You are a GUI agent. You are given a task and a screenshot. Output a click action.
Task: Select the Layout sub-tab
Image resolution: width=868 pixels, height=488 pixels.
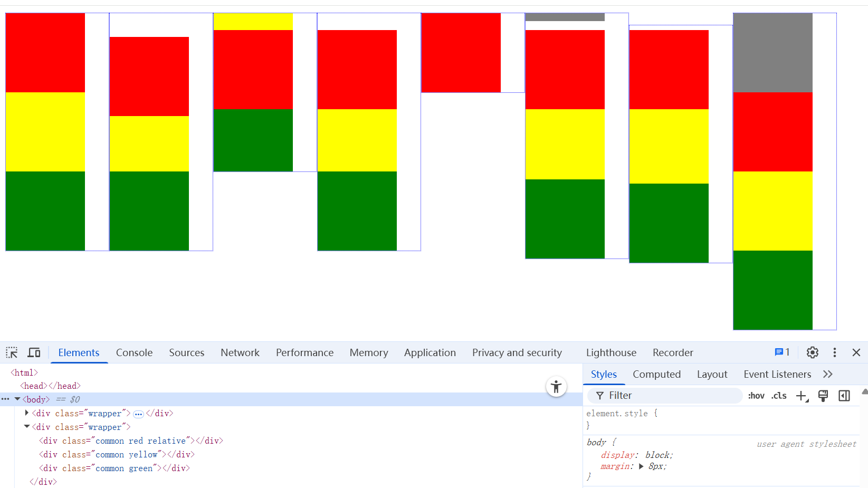tap(712, 374)
